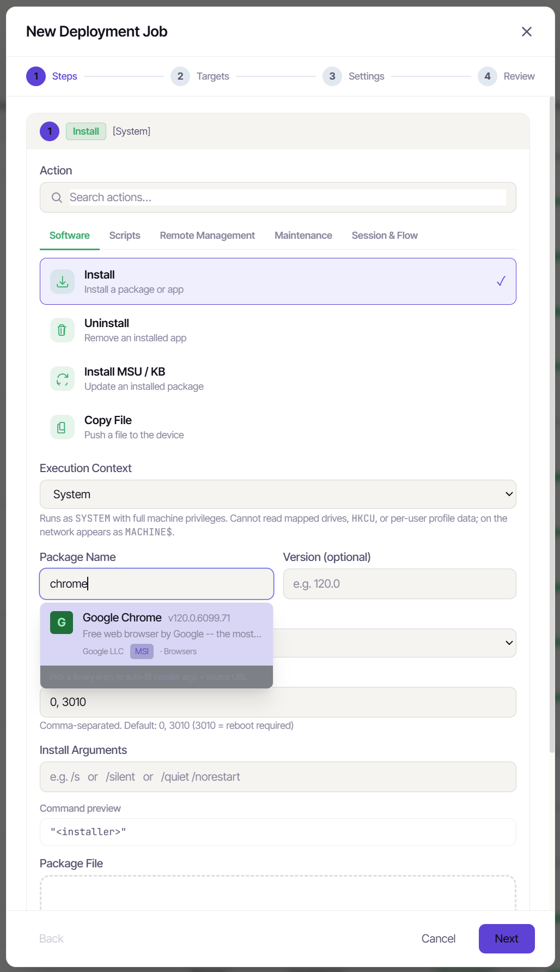Go to the Review wizard step

pos(519,76)
